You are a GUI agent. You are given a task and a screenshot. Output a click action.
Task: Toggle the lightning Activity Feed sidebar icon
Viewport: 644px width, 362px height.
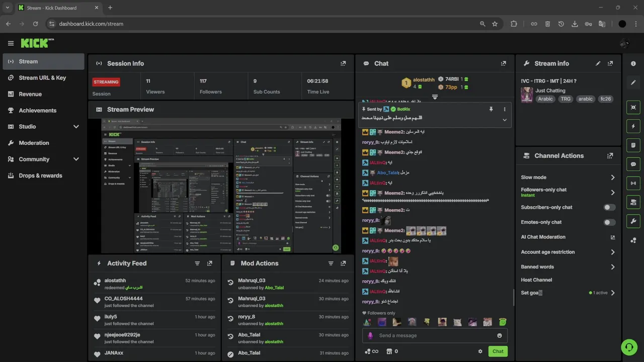pos(633,126)
